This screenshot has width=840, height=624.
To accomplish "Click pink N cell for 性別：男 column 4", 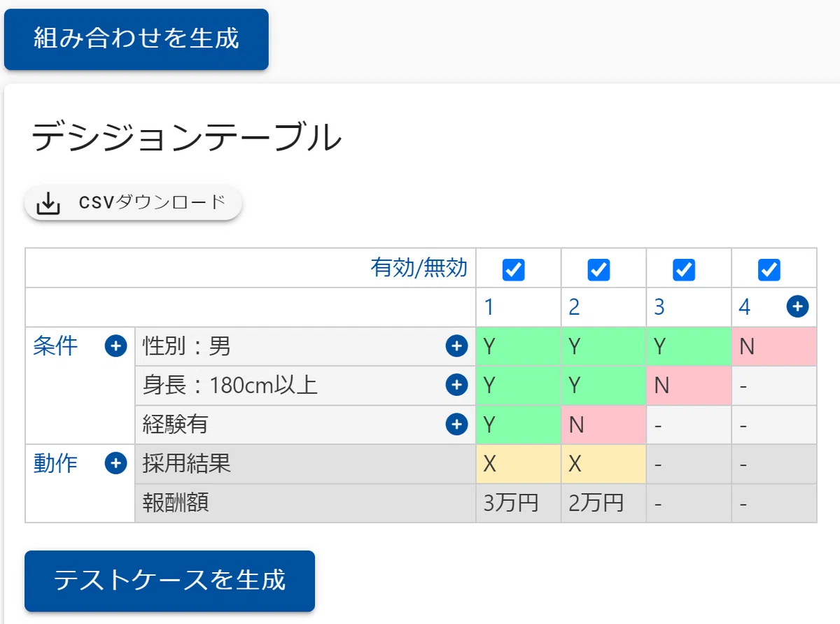I will 774,346.
